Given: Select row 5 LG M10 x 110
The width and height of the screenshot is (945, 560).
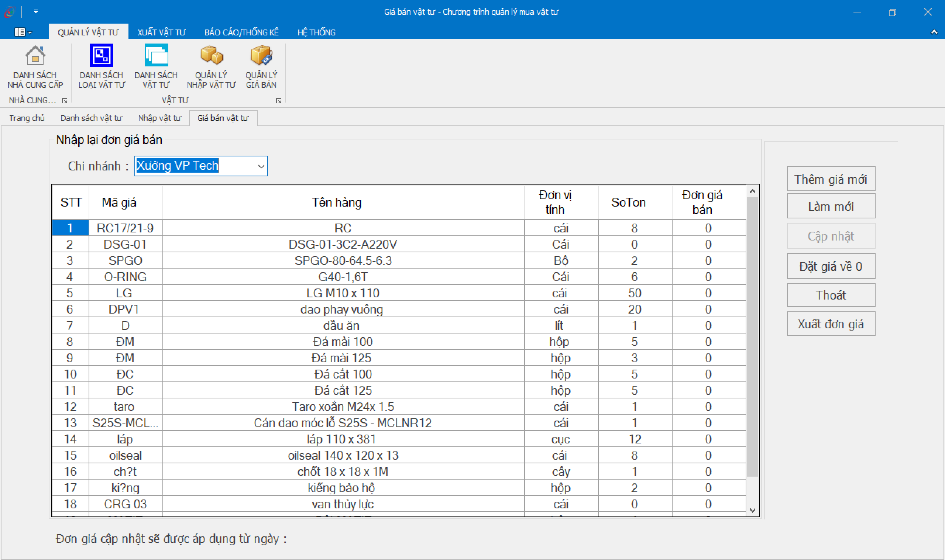Looking at the screenshot, I should click(343, 293).
